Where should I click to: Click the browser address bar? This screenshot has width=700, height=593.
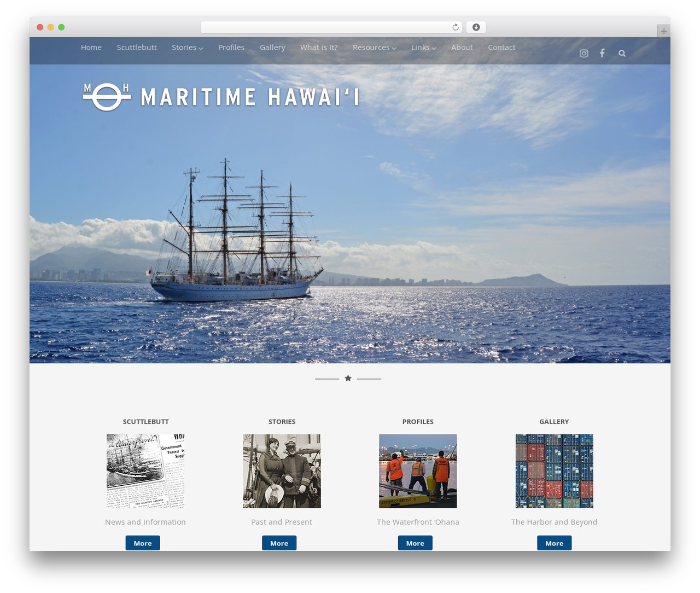[x=331, y=27]
